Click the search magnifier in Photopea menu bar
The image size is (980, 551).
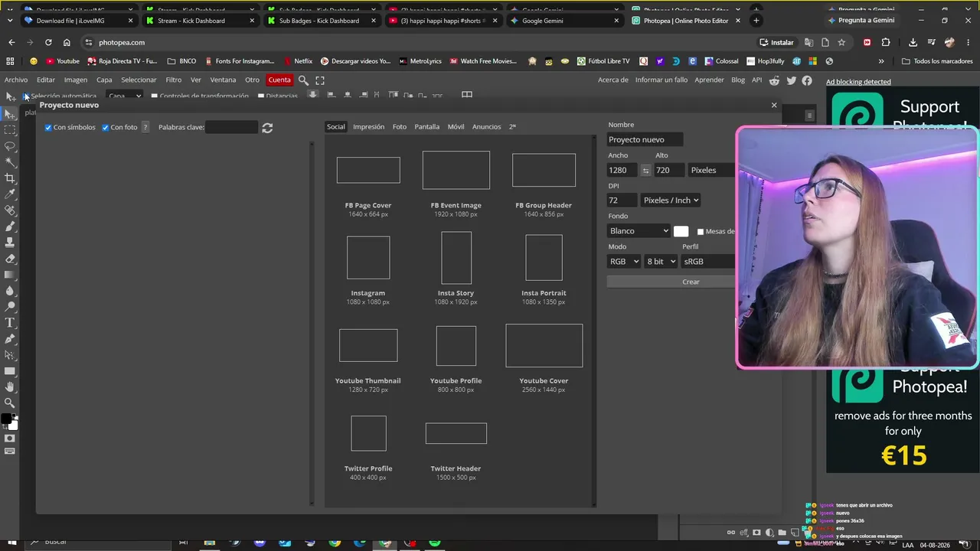(303, 80)
